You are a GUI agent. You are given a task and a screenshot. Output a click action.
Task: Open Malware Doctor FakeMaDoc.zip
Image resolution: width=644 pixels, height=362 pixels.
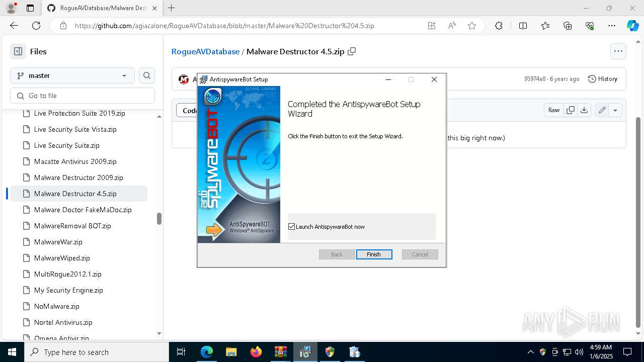coord(83,210)
